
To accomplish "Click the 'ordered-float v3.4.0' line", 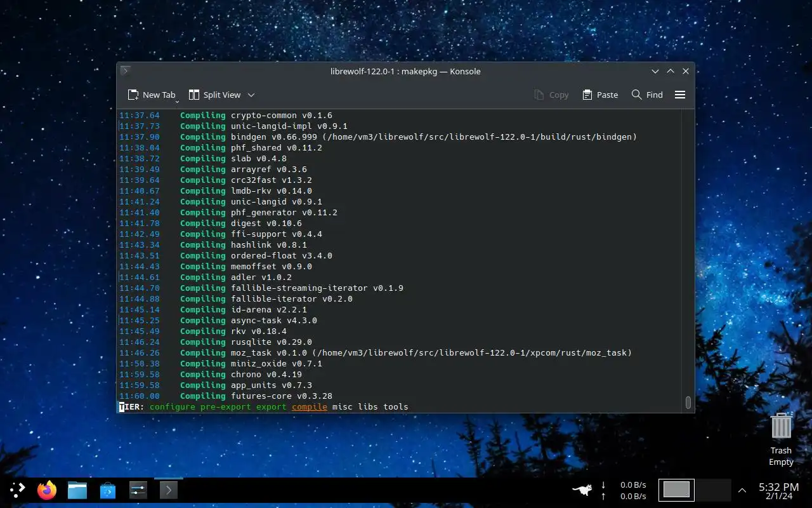I will click(282, 256).
